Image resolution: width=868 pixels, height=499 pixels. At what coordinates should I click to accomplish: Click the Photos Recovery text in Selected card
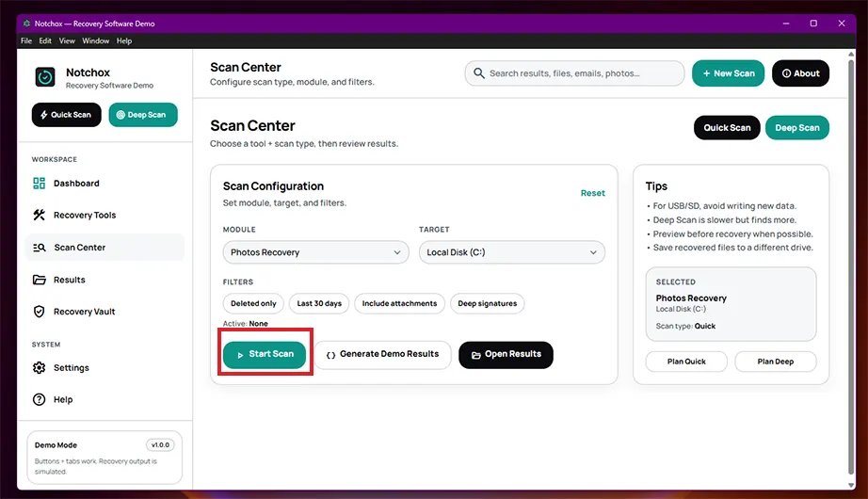click(x=691, y=298)
